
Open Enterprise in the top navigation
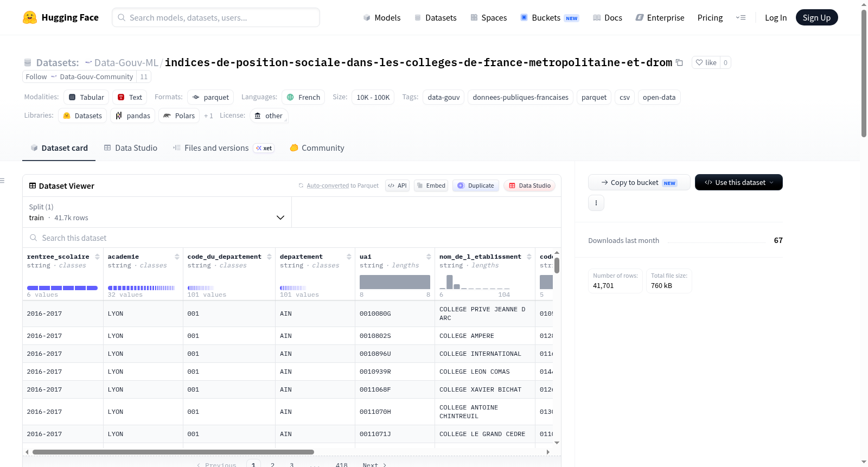click(660, 17)
